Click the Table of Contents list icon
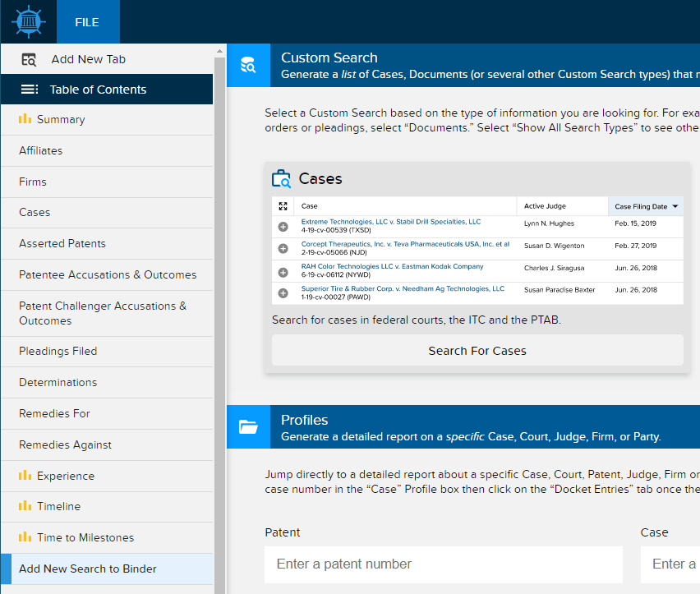 [x=30, y=90]
